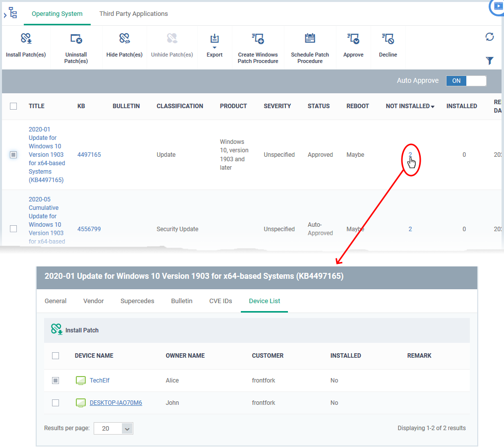Click the Hide Patch(es) icon
The height and width of the screenshot is (448, 504).
point(124,38)
